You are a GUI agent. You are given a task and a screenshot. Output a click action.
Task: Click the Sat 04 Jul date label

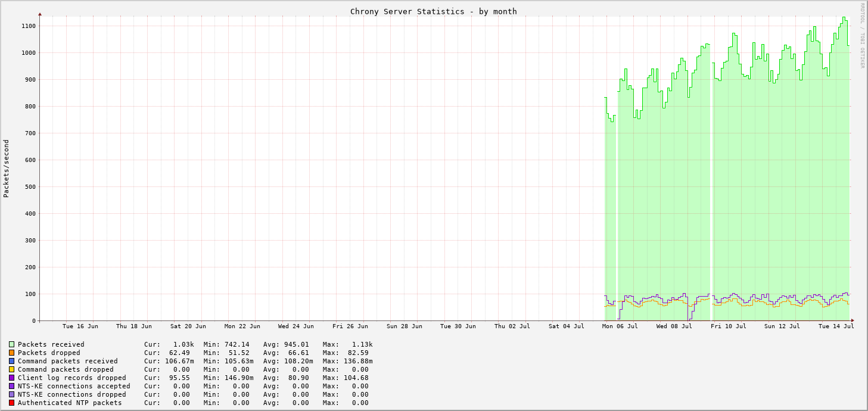[x=567, y=326]
